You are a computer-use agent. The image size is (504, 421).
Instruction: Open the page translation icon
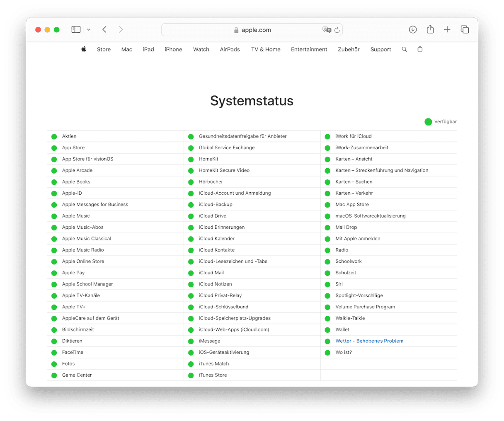pos(327,30)
